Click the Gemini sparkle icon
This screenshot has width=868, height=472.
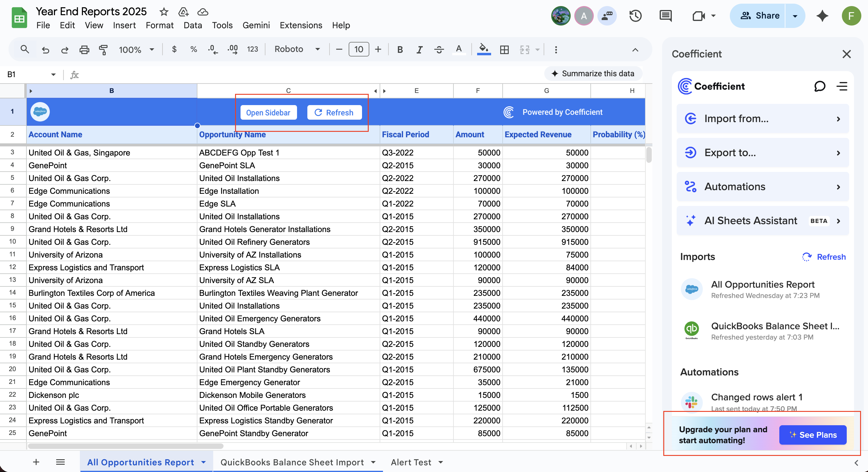(822, 16)
